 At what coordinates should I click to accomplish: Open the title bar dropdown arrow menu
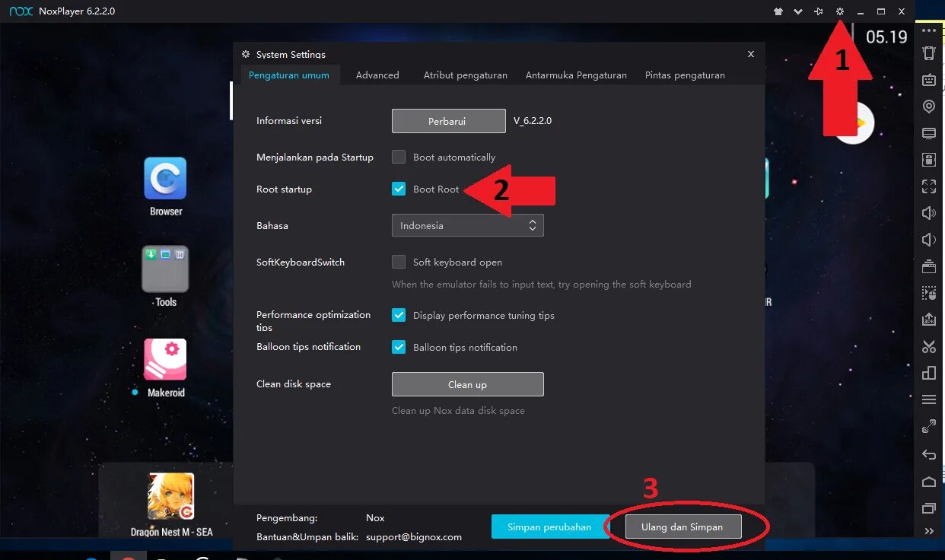(798, 11)
